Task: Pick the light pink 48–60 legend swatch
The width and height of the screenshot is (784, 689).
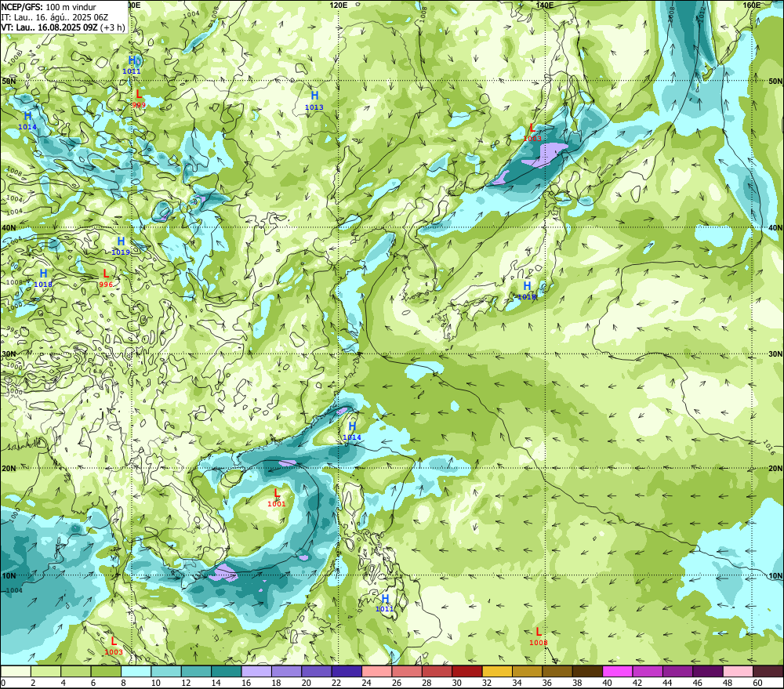Action: (x=738, y=671)
